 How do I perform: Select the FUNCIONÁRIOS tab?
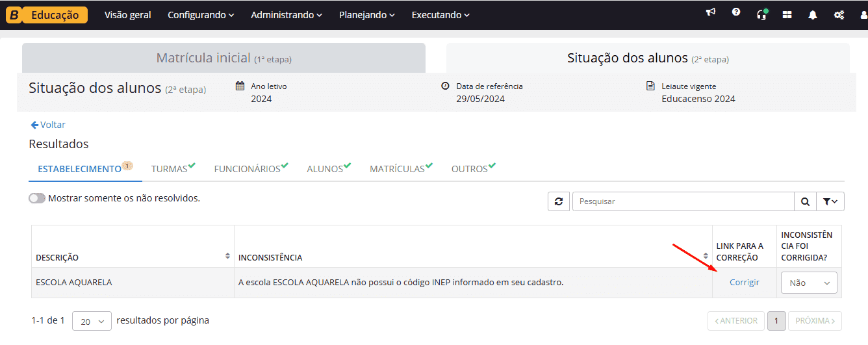pyautogui.click(x=251, y=168)
